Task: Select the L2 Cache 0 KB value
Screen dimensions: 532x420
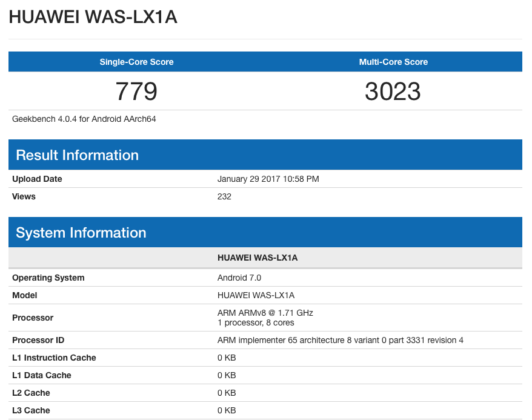Action: [x=227, y=393]
